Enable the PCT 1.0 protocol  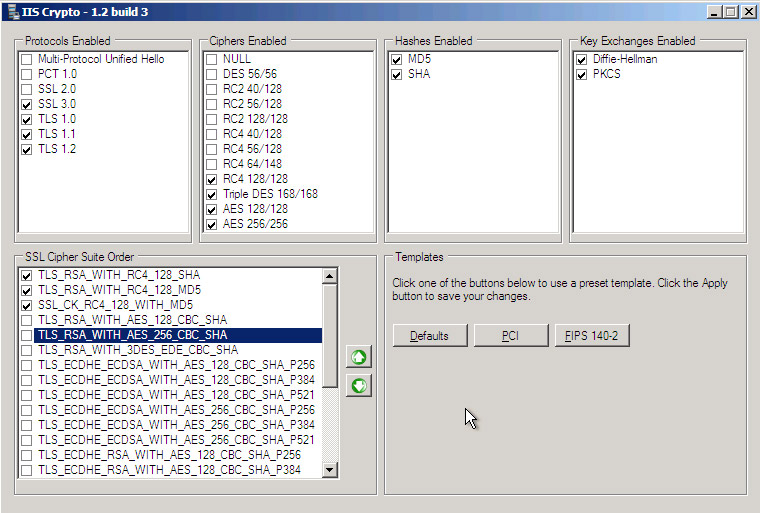pyautogui.click(x=27, y=74)
